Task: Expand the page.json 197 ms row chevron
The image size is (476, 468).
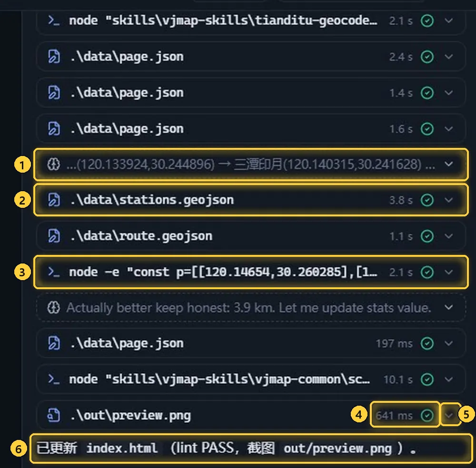Action: pos(449,343)
